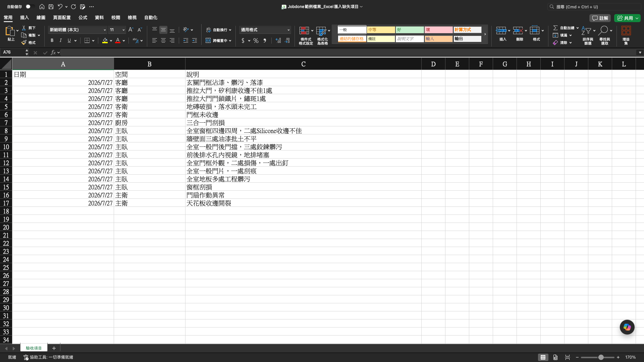
Task: Open the 資料 (Data) tab
Action: (x=99, y=18)
